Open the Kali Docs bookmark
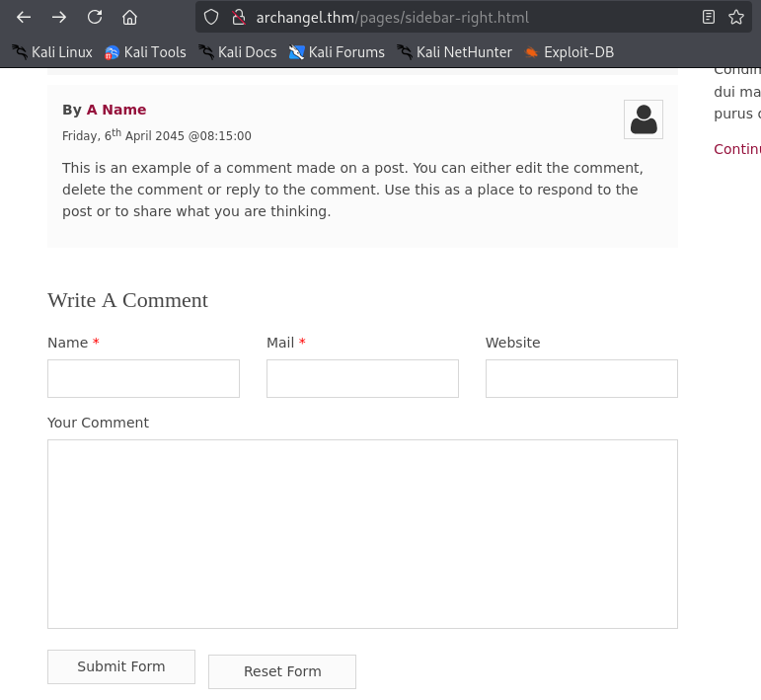The width and height of the screenshot is (761, 700). point(237,52)
